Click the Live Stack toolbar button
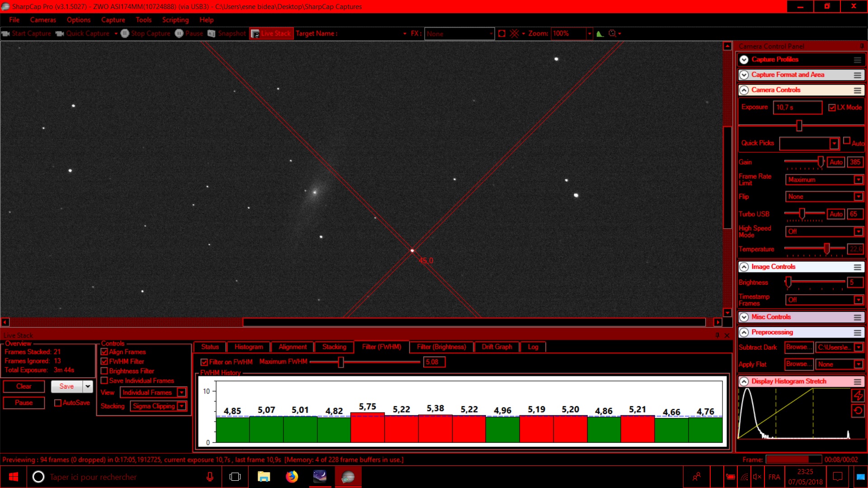 [x=271, y=33]
